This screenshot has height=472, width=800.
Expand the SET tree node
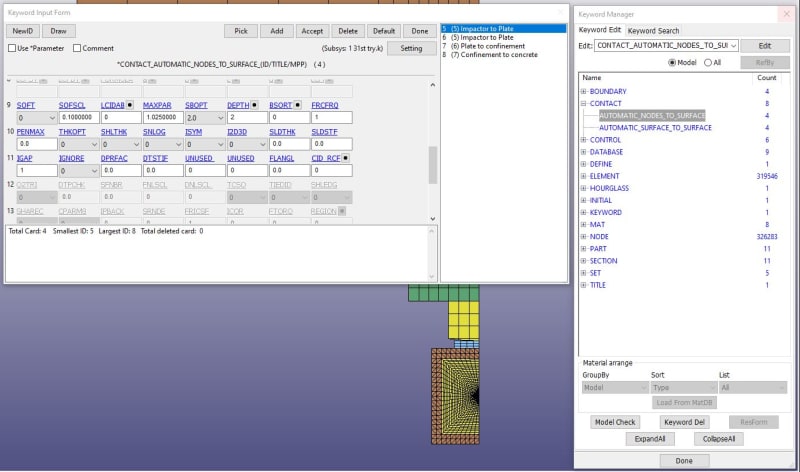(x=583, y=273)
